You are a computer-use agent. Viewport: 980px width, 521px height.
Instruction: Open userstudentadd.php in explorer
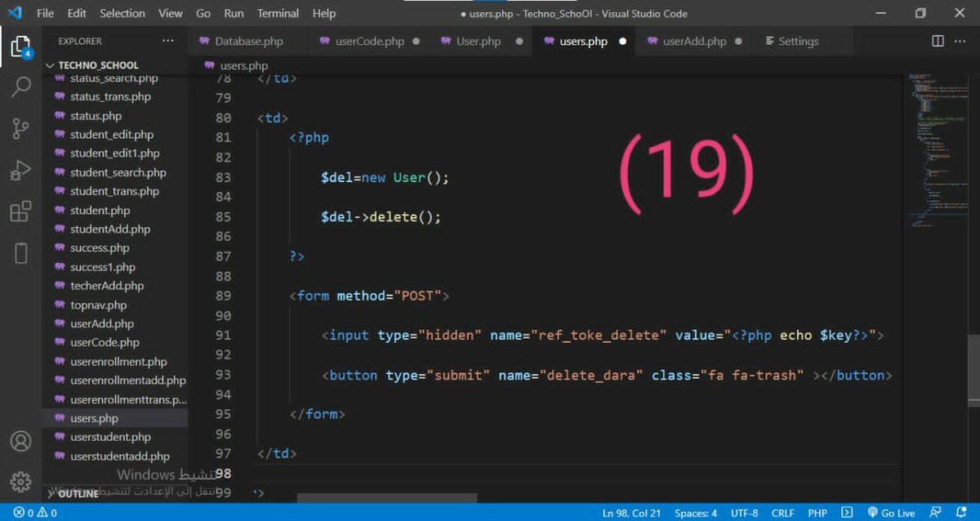(x=119, y=456)
